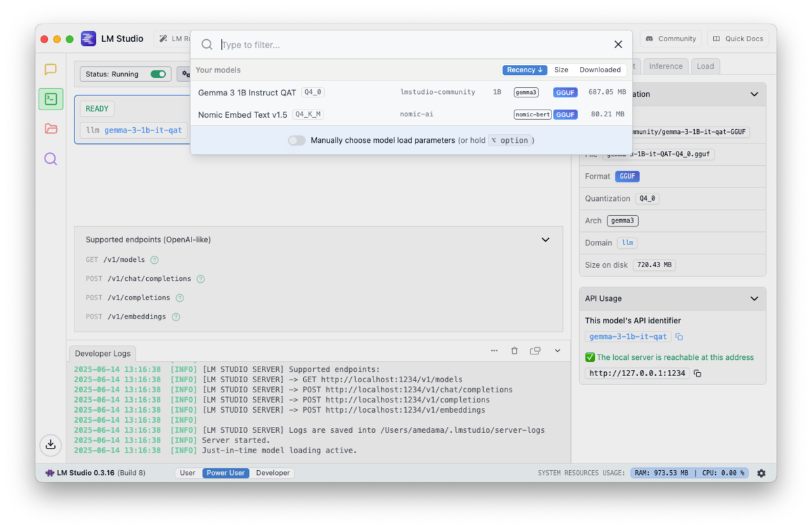Click the Discord icon on Community button
Viewport: 812px width, 529px height.
(649, 39)
